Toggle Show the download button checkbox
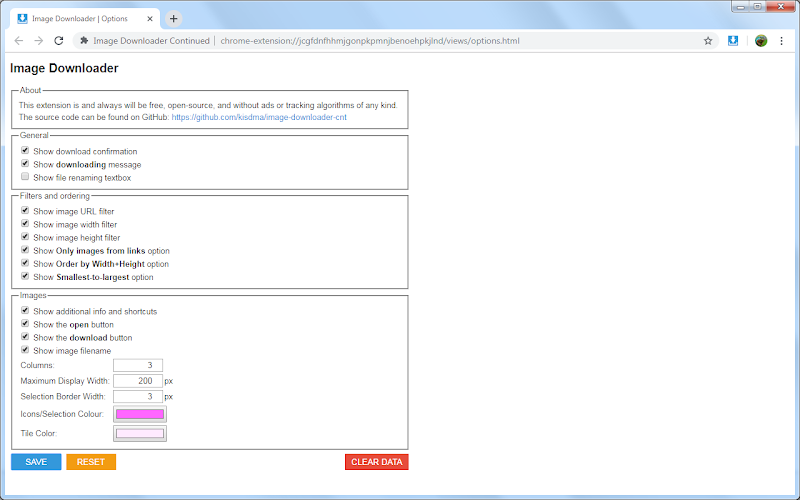Viewport: 800px width, 500px height. click(x=25, y=337)
